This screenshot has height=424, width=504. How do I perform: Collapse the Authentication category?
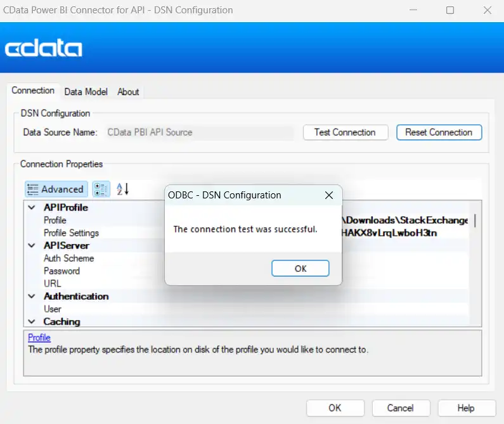[32, 297]
